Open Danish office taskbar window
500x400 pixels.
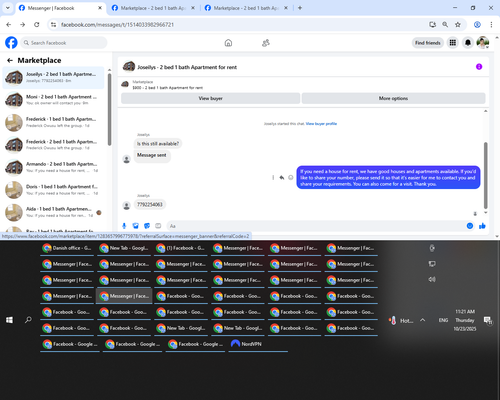pyautogui.click(x=67, y=248)
